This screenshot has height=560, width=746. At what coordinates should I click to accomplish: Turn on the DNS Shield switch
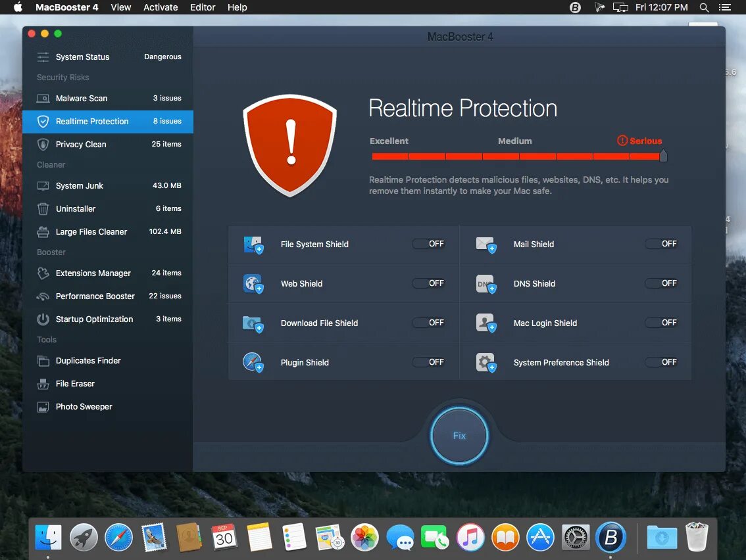click(x=661, y=283)
